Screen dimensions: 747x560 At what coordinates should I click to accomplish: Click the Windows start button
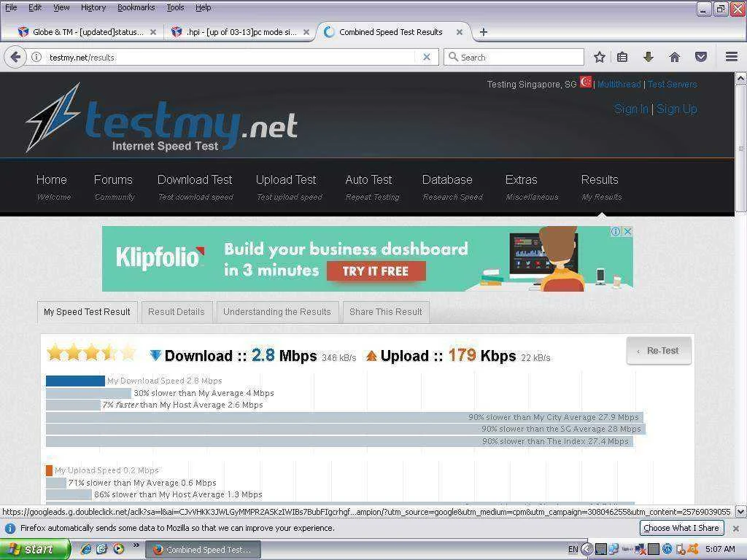[34, 549]
